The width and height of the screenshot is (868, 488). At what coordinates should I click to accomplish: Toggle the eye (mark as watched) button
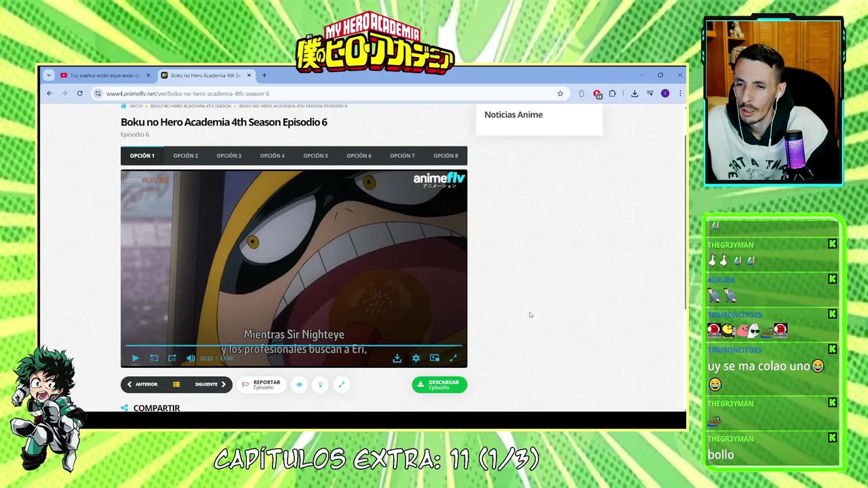coord(299,384)
